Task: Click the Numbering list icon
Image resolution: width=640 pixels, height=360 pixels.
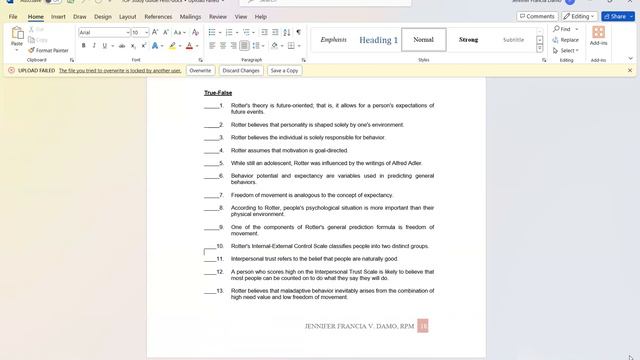Action: (x=229, y=32)
